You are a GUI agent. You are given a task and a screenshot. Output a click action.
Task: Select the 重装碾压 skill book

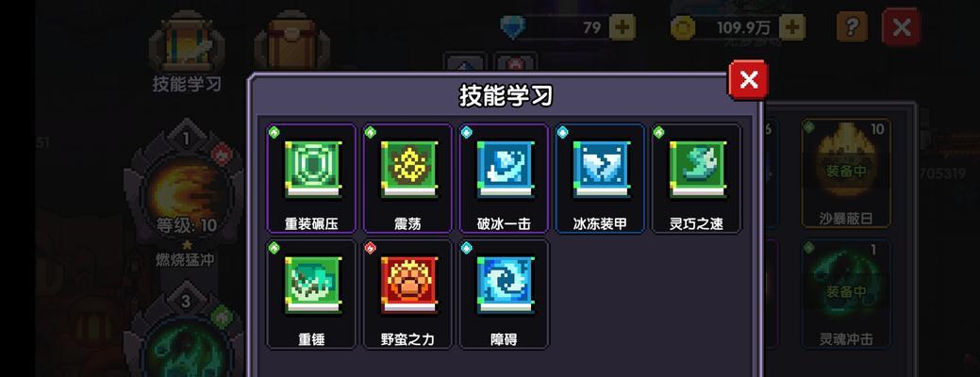click(311, 178)
